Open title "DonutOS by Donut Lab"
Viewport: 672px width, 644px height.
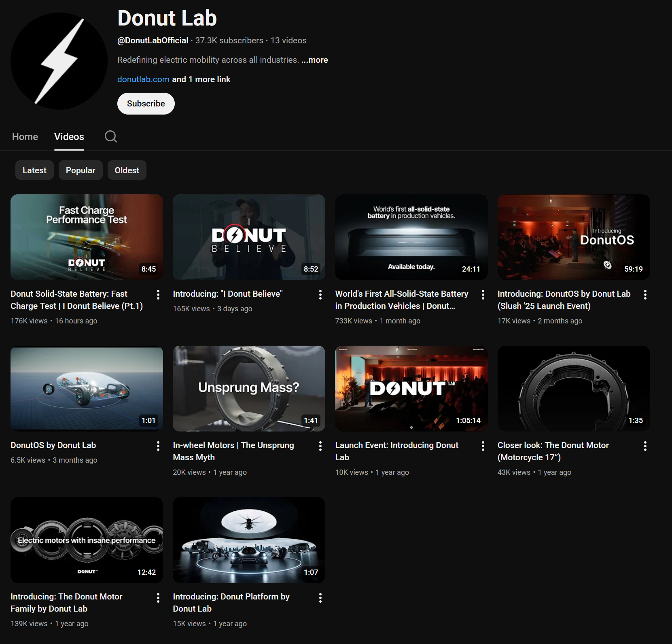click(53, 445)
